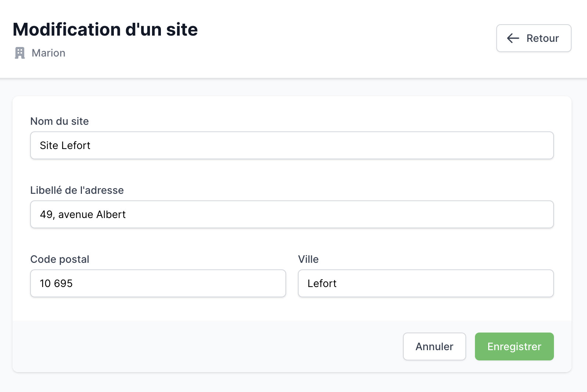Click the "Modification d'un site" page heading
This screenshot has height=392, width=587.
point(105,29)
